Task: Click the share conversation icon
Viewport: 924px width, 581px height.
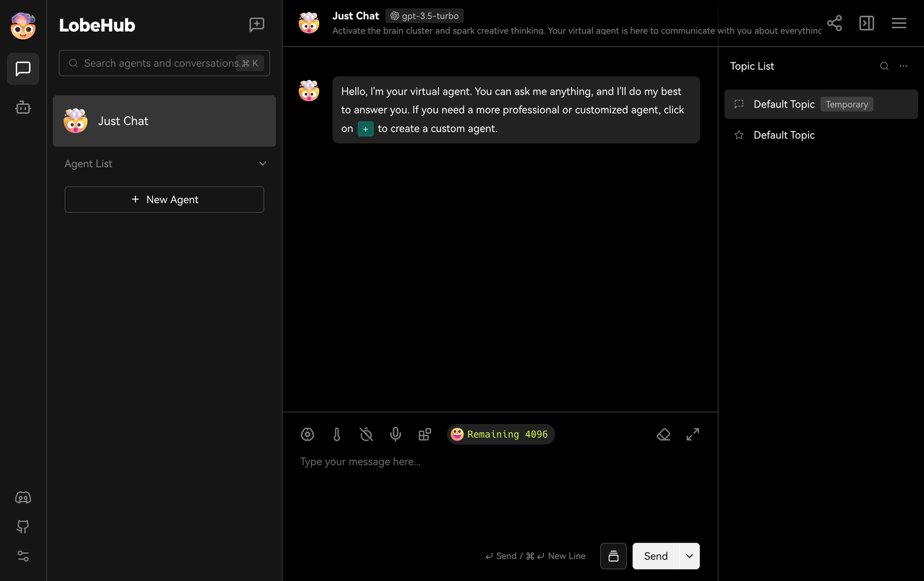Action: (833, 22)
